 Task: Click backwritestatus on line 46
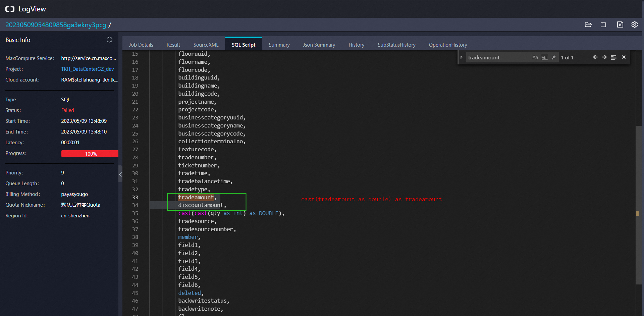[x=202, y=301]
